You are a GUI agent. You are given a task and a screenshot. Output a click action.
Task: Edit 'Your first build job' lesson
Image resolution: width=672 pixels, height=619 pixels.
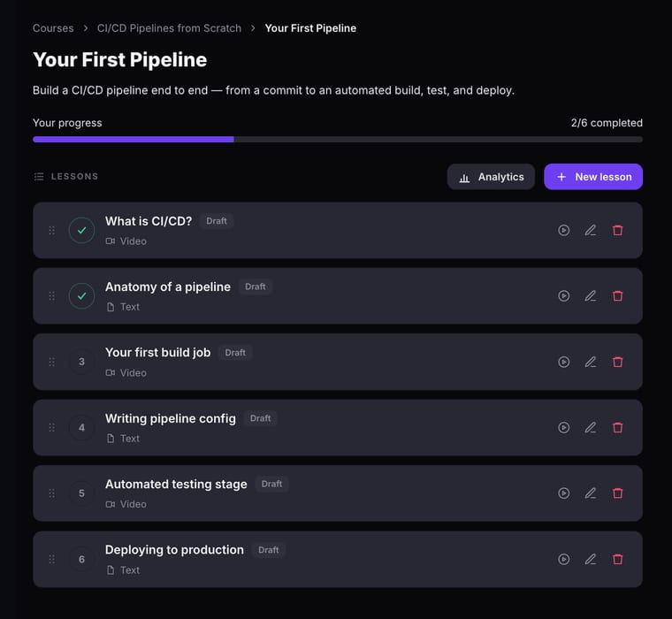[591, 362]
